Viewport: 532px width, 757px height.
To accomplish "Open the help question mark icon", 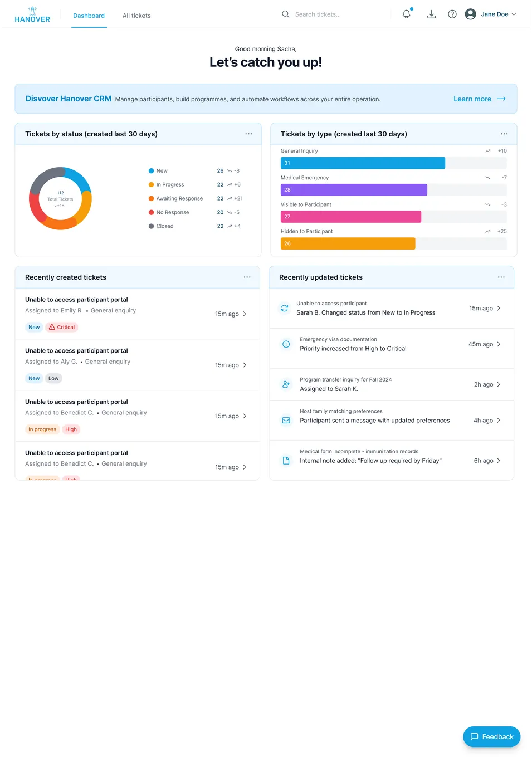I will click(x=452, y=14).
